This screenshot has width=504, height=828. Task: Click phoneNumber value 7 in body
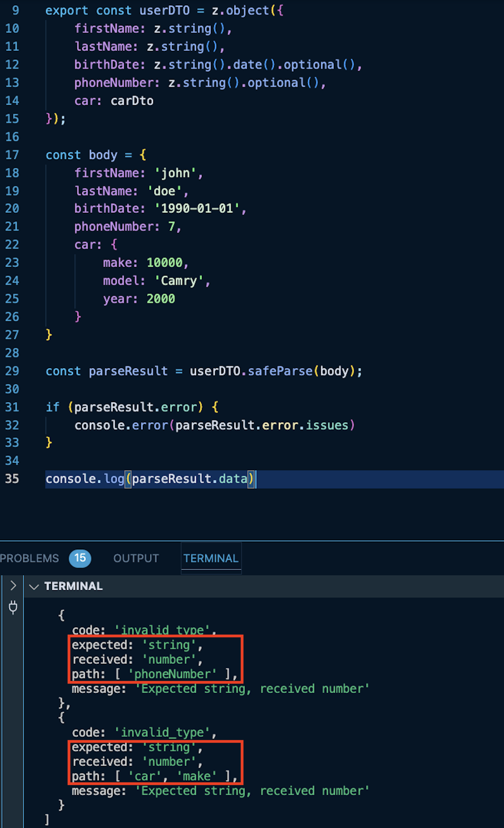[172, 227]
